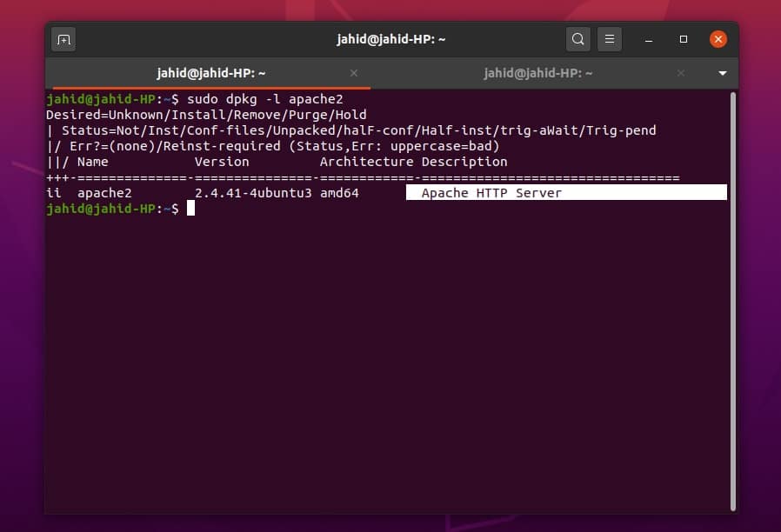The image size is (781, 532).
Task: Click the ii status flag
Action: 54,193
